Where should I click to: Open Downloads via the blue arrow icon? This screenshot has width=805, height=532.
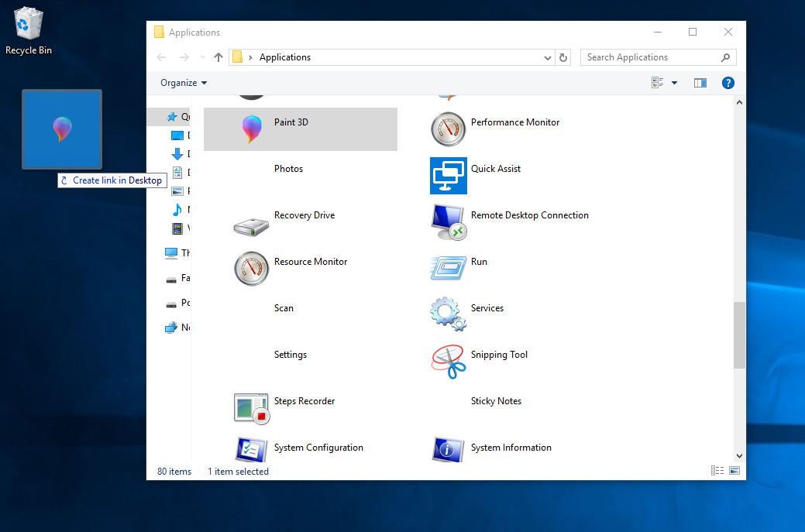pos(177,154)
